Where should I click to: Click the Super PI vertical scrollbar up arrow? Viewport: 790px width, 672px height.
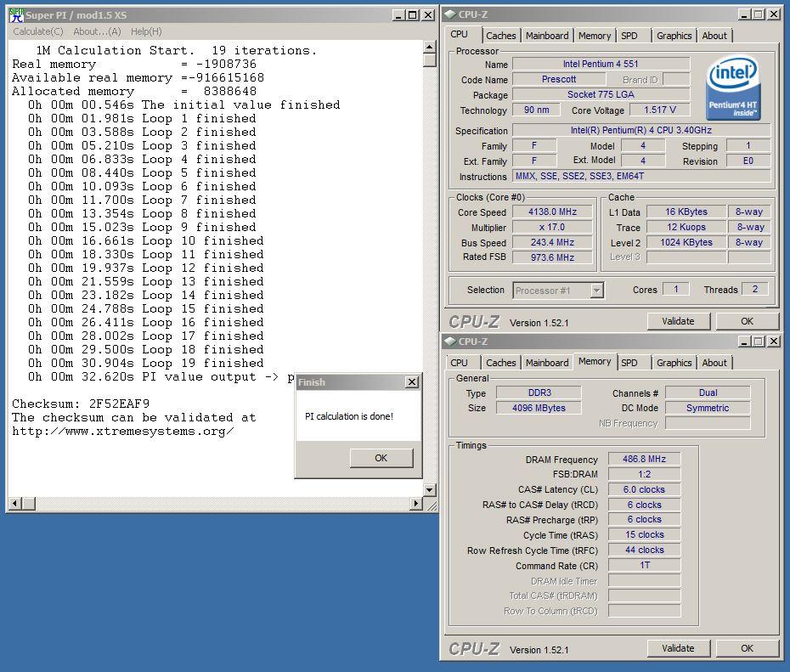pyautogui.click(x=429, y=48)
